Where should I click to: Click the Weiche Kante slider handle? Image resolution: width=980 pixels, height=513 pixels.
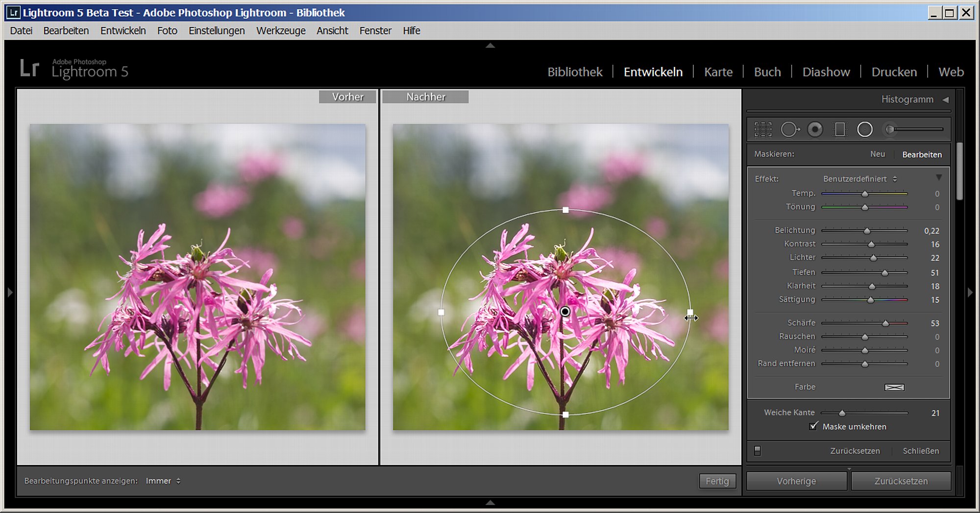(x=842, y=413)
